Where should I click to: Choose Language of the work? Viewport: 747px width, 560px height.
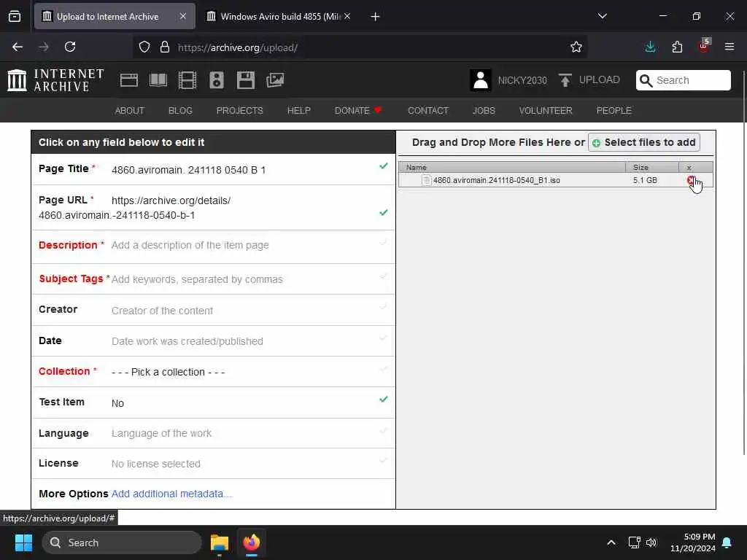click(x=161, y=433)
